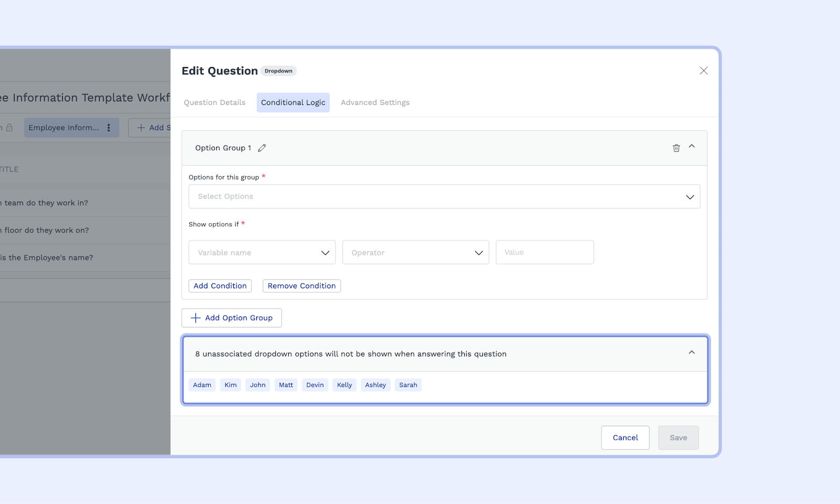Collapse the unassociated dropdown options panel
Screen dimensions: 840x504
[x=692, y=353]
